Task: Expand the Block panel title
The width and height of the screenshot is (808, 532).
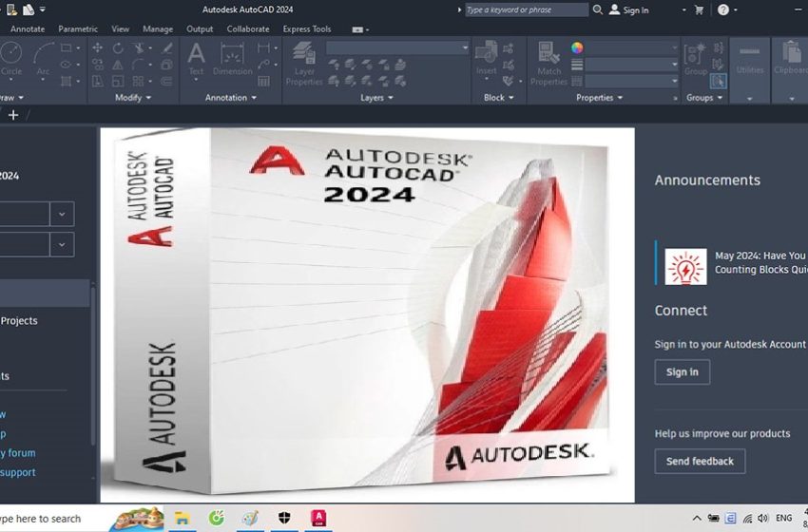Action: (x=498, y=97)
